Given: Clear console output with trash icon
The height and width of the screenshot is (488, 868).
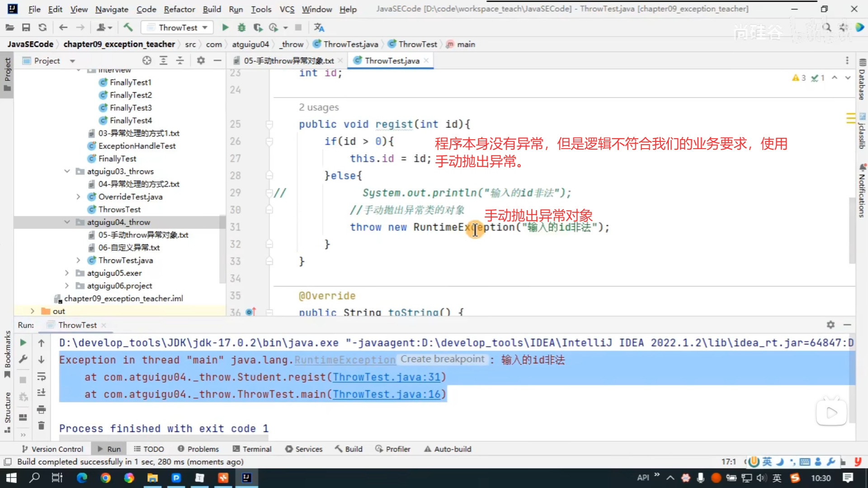Looking at the screenshot, I should click(x=41, y=426).
